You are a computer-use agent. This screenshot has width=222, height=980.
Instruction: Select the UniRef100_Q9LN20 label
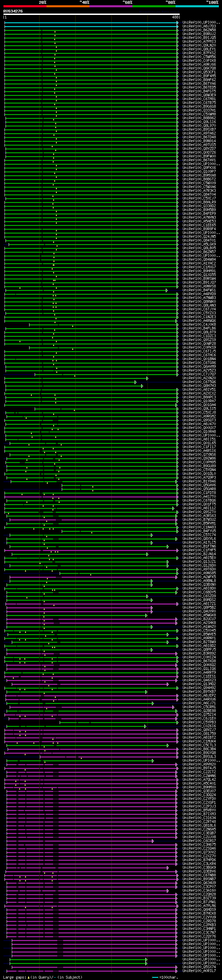199,45
